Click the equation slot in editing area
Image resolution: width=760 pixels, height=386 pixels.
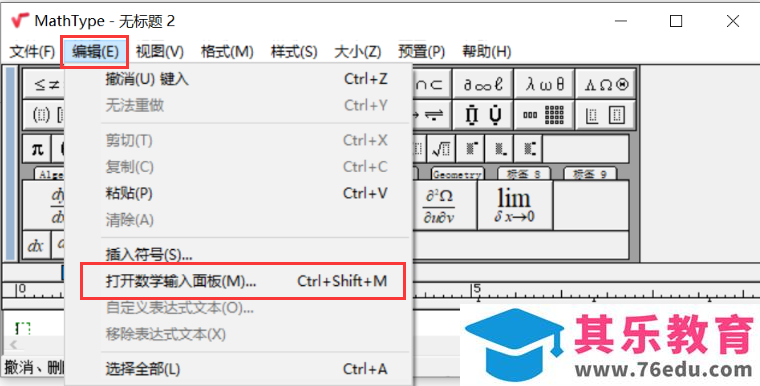(x=23, y=329)
